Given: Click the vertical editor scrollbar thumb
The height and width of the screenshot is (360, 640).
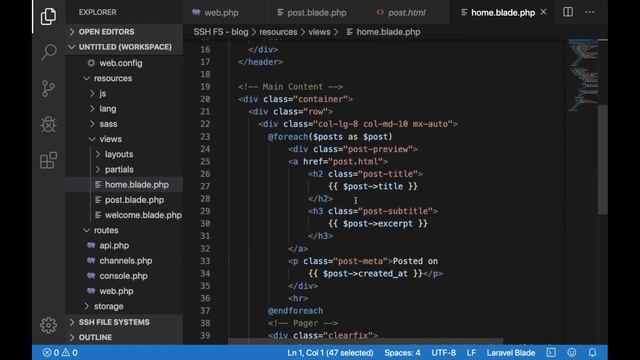Looking at the screenshot, I should pos(603,159).
